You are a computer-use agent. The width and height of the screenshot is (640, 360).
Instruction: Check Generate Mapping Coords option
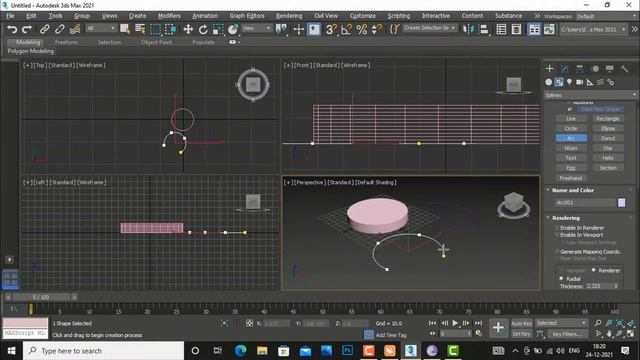click(557, 251)
